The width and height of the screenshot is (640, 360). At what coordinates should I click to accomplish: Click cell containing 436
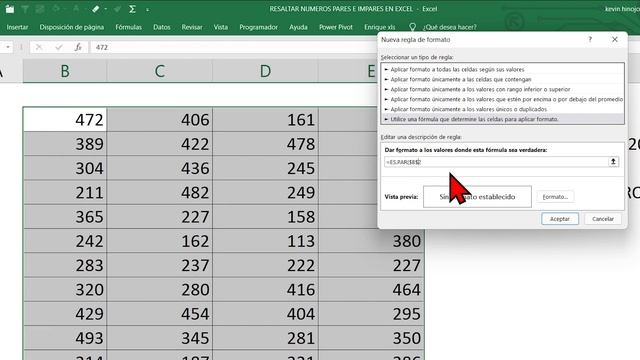click(x=160, y=168)
